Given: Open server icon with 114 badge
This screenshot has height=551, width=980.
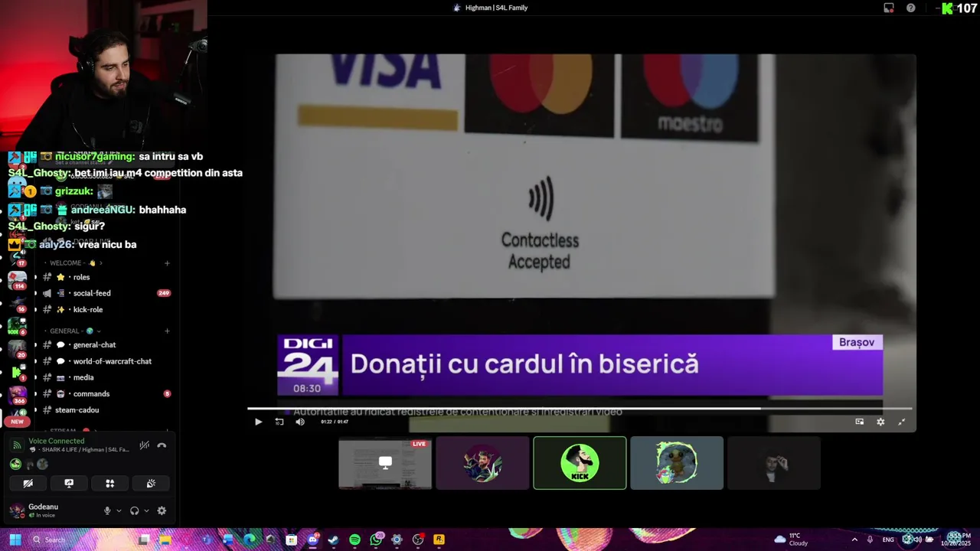Looking at the screenshot, I should pos(18,280).
